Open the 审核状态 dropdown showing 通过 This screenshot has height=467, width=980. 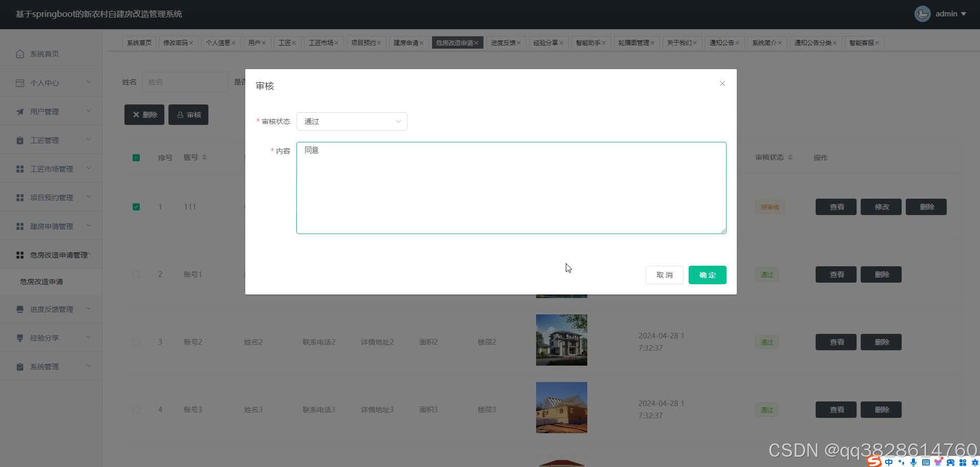pos(352,121)
